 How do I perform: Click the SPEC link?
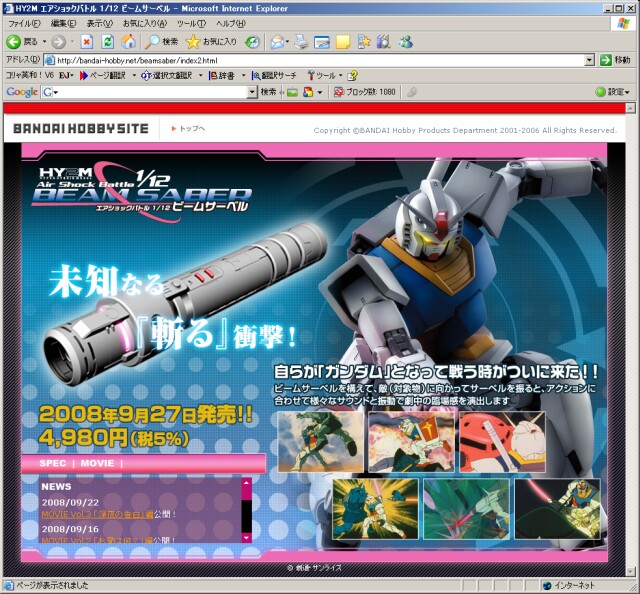point(53,463)
